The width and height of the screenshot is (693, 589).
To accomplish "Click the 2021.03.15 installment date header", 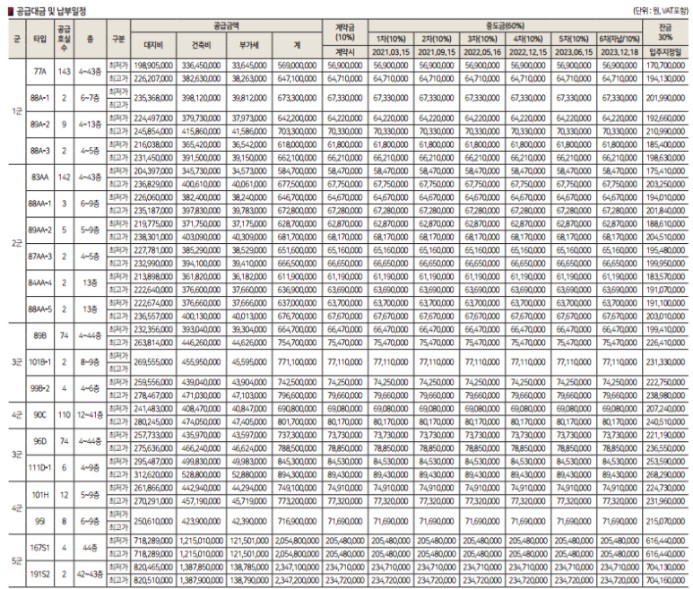I will (391, 52).
